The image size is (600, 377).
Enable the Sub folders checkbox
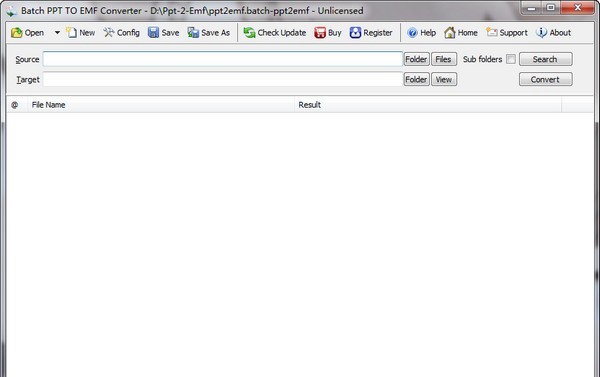[510, 59]
